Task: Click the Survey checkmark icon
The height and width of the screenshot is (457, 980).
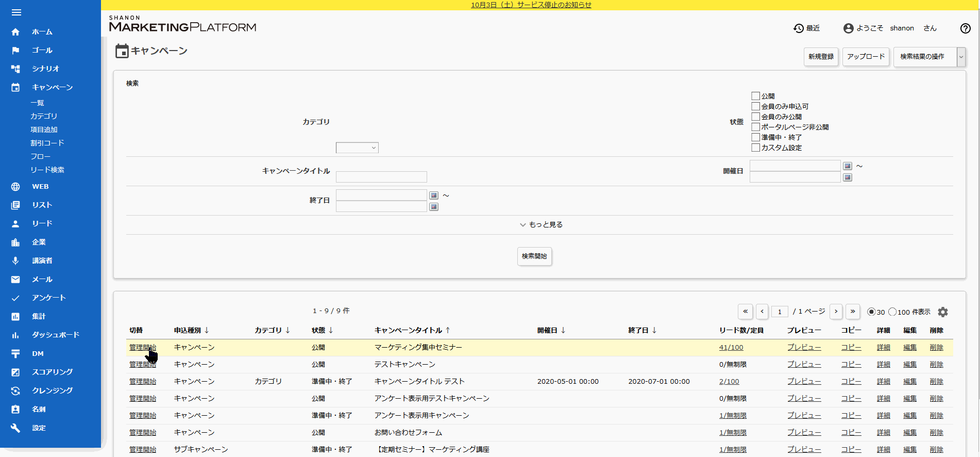Action: tap(15, 298)
